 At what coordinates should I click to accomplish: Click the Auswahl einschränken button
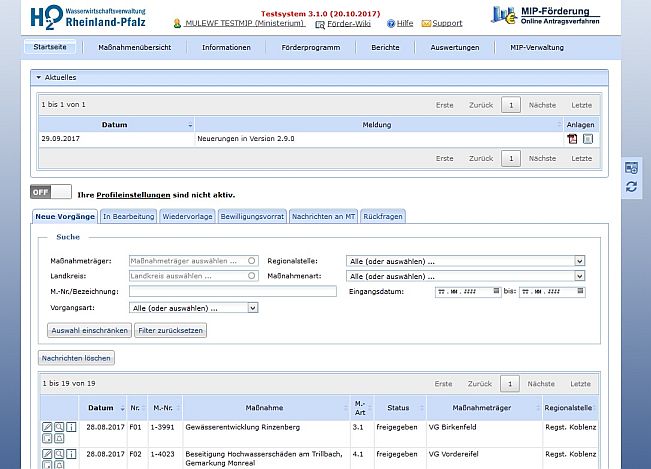pos(89,330)
